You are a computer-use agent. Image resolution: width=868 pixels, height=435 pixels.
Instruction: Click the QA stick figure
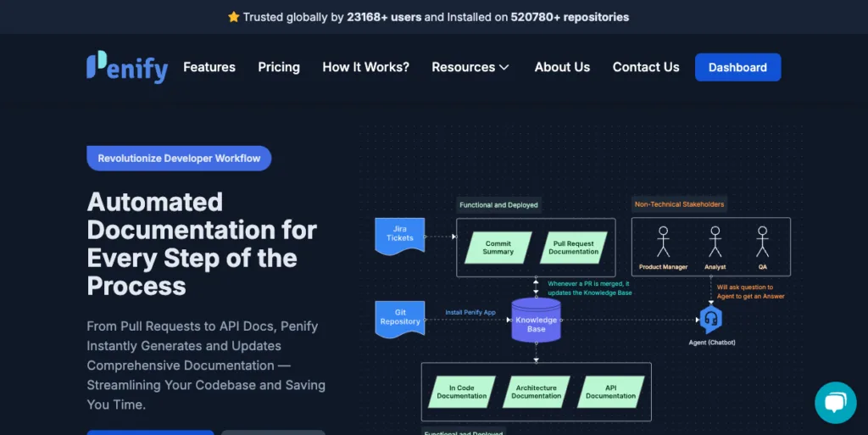[763, 242]
